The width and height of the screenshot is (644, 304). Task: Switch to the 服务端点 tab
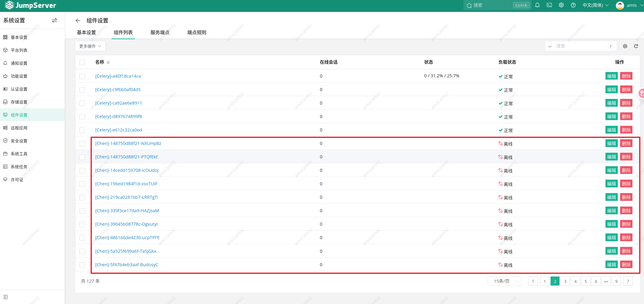click(160, 33)
